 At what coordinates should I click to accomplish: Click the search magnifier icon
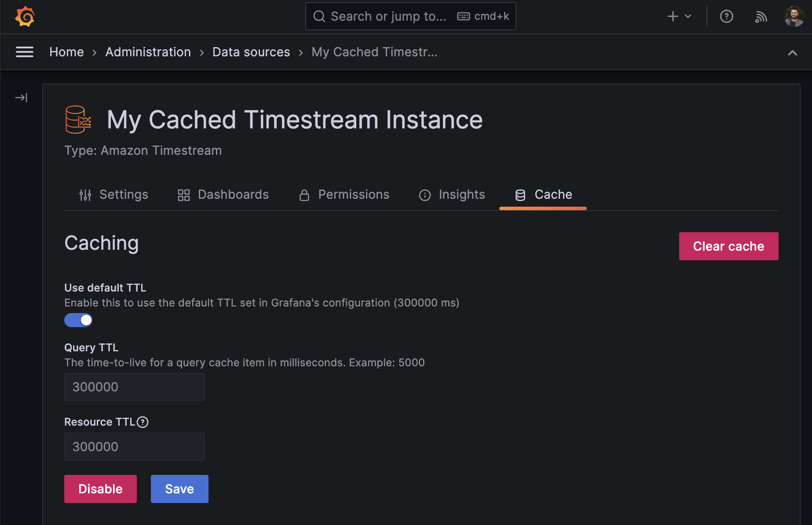pyautogui.click(x=319, y=17)
